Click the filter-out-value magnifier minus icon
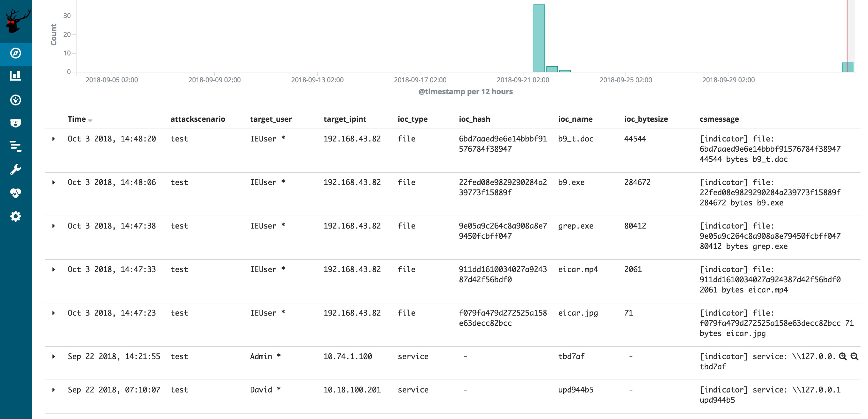This screenshot has width=868, height=419. 854,356
